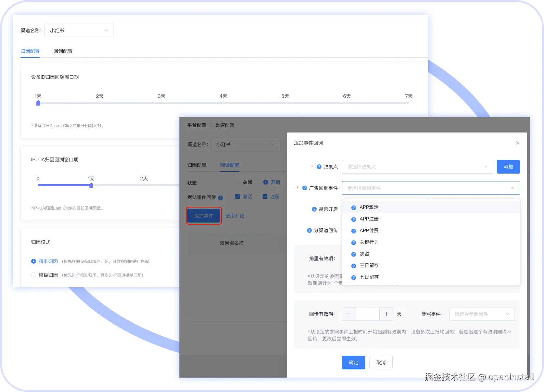
Task: Select 精准归因 attribution mode
Action: [x=34, y=261]
